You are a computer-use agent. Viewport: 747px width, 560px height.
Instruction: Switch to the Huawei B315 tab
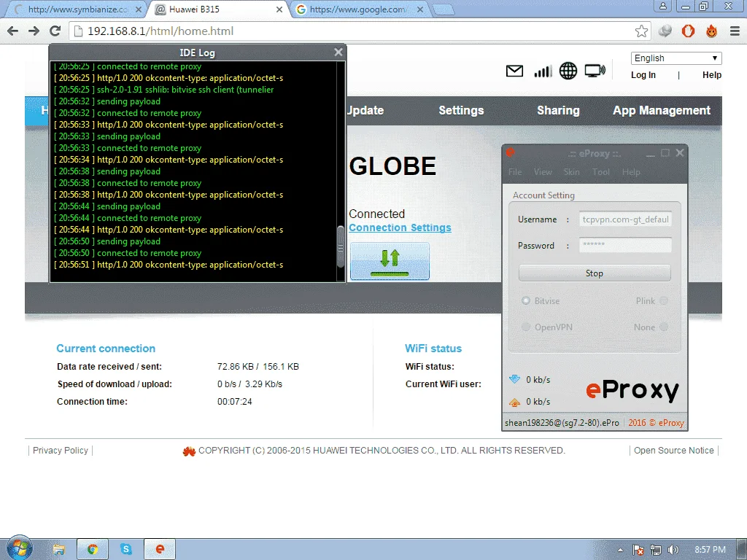tap(217, 9)
